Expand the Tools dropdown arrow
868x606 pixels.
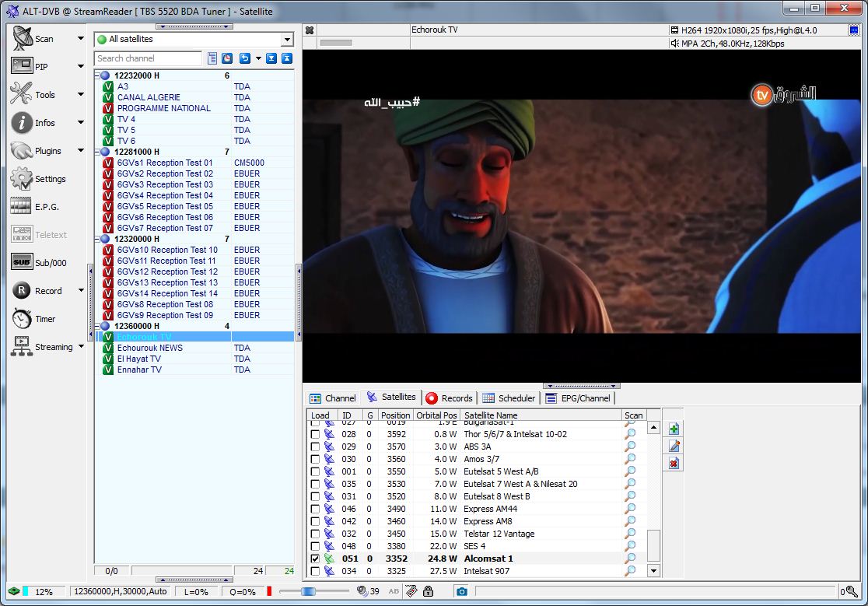[81, 95]
